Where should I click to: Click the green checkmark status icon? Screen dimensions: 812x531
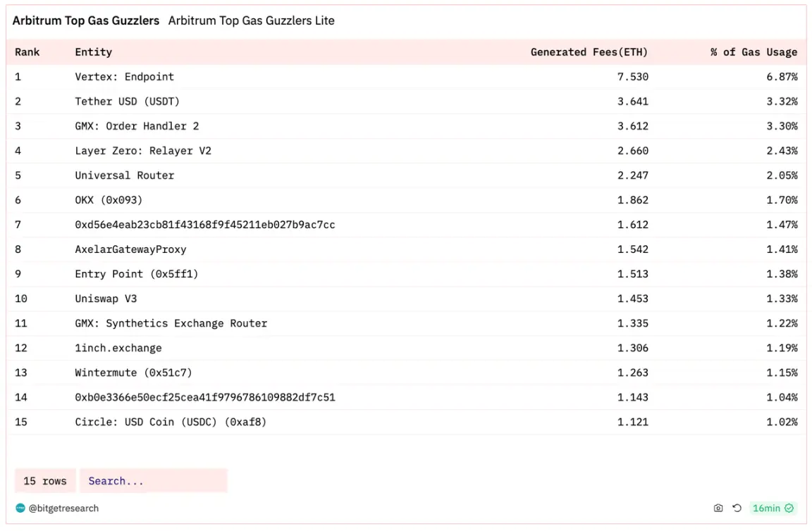pos(789,508)
